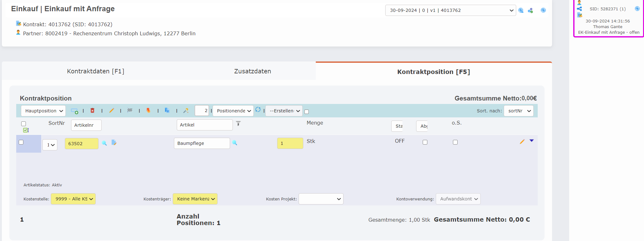
Task: Toggle the header select-all checkbox above SortNr
Action: click(x=23, y=124)
